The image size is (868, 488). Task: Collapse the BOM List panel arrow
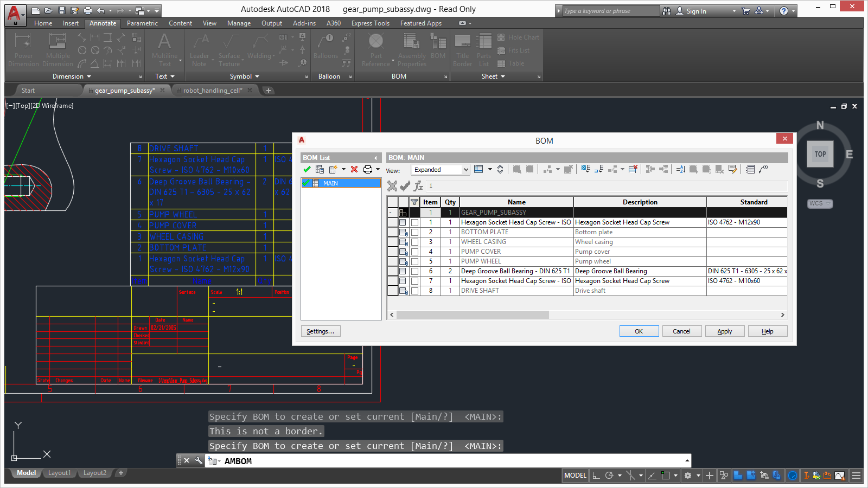(x=375, y=158)
